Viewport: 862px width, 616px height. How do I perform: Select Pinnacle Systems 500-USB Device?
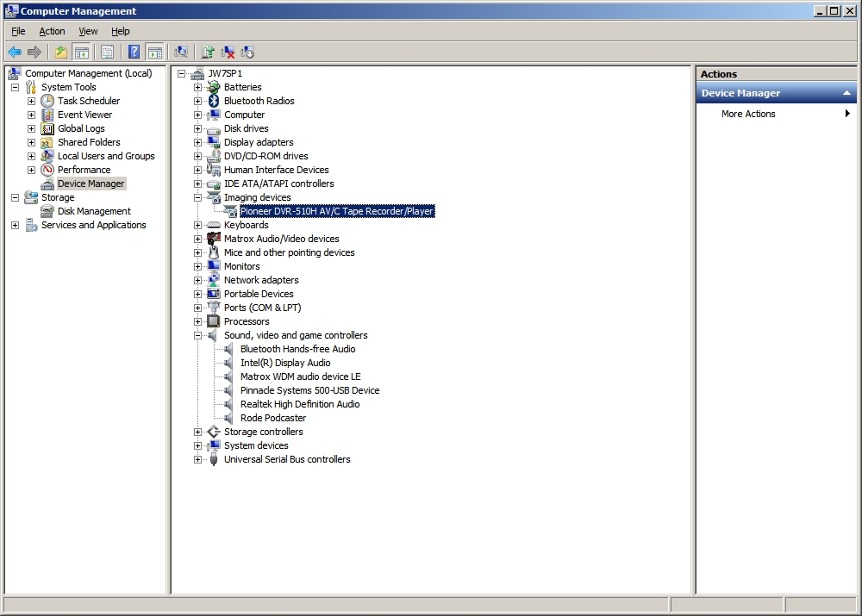click(310, 390)
